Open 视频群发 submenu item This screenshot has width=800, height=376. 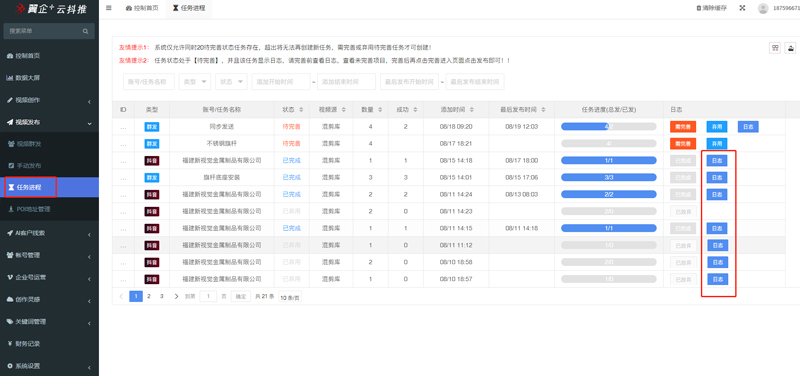(x=49, y=144)
